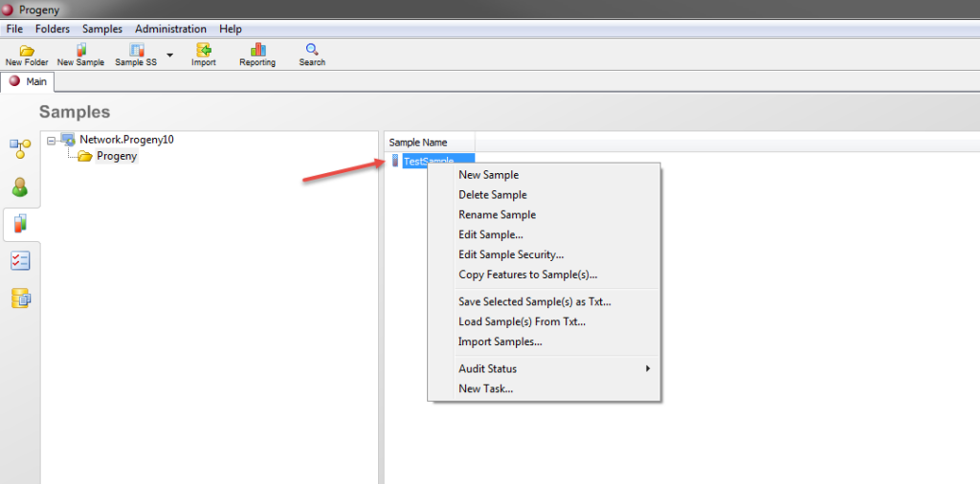Choose Delete Sample from context menu
The image size is (980, 484).
pyautogui.click(x=544, y=195)
